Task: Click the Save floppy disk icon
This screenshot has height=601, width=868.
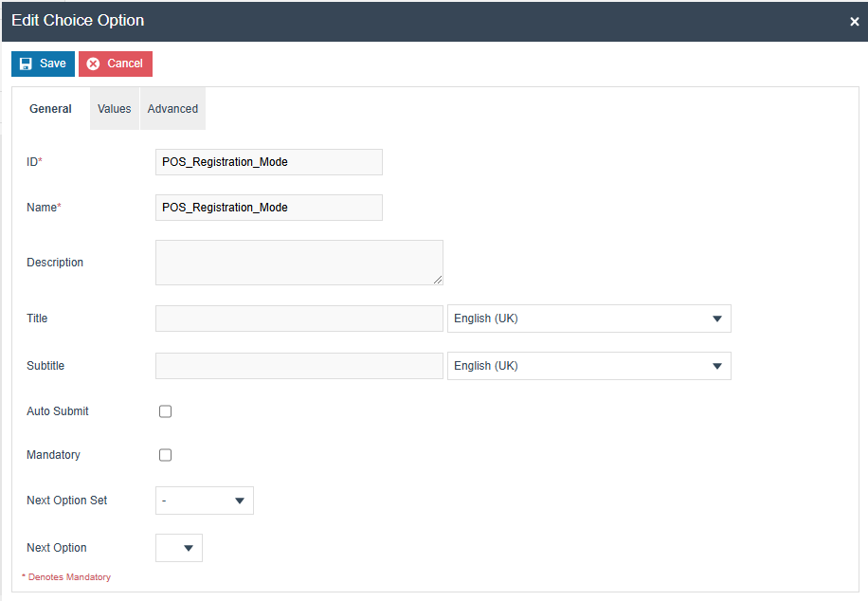Action: point(27,64)
